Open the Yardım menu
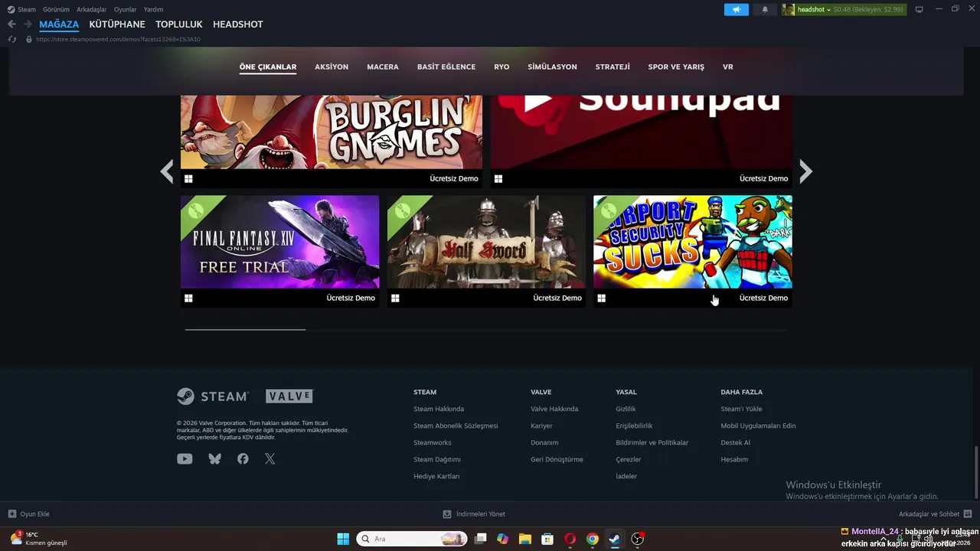The image size is (980, 551). pyautogui.click(x=153, y=9)
